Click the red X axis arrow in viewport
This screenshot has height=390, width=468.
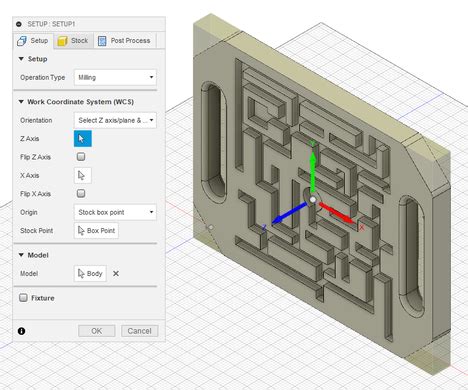pos(337,213)
